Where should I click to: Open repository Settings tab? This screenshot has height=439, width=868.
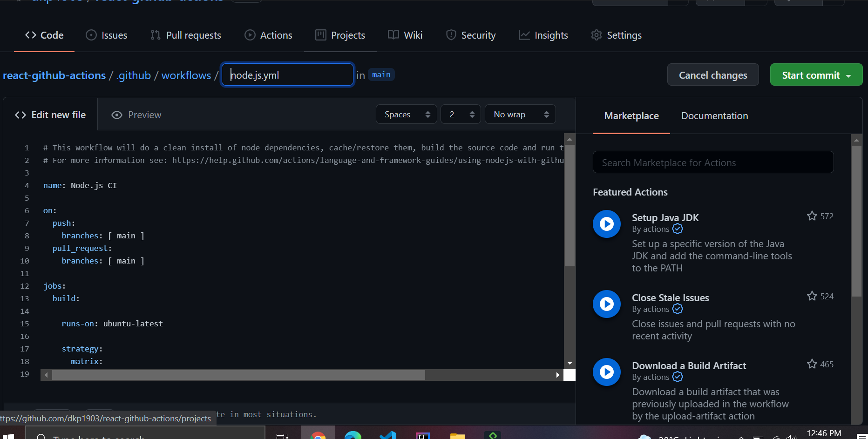[617, 35]
